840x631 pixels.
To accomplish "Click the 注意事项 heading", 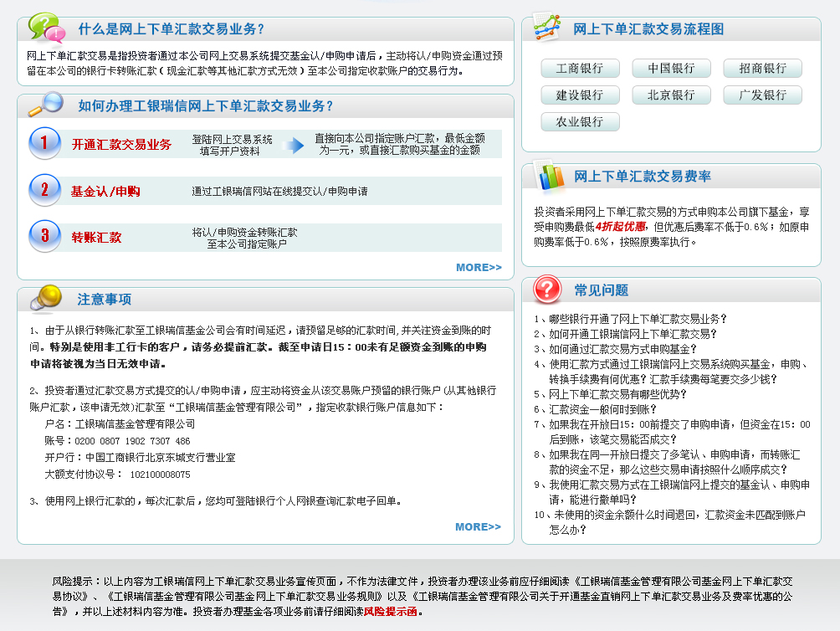I will pyautogui.click(x=105, y=300).
